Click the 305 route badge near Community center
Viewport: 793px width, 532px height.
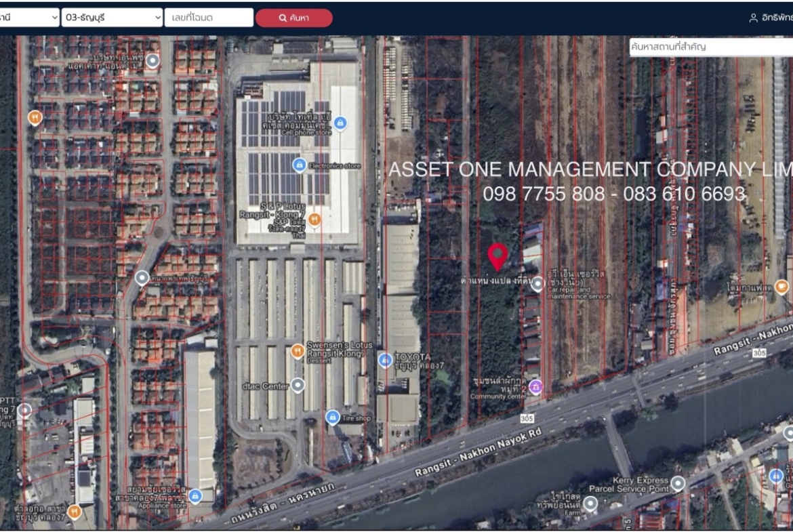tap(527, 418)
